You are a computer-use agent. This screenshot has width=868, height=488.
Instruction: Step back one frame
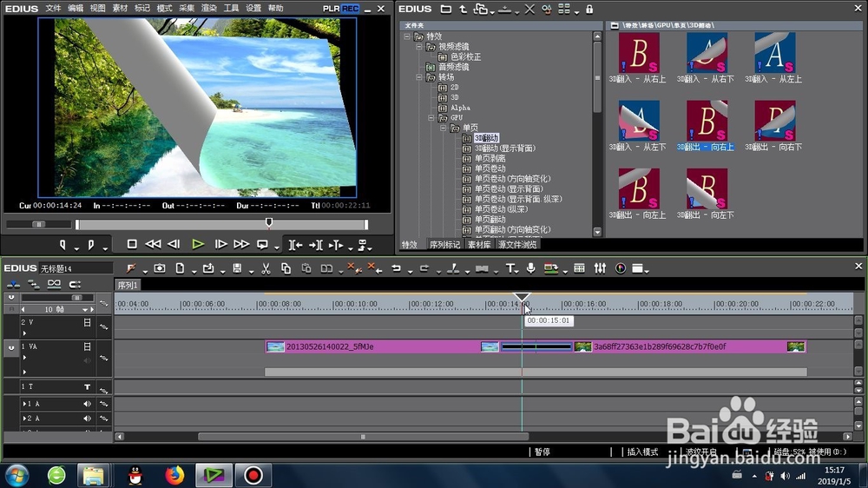pos(174,244)
